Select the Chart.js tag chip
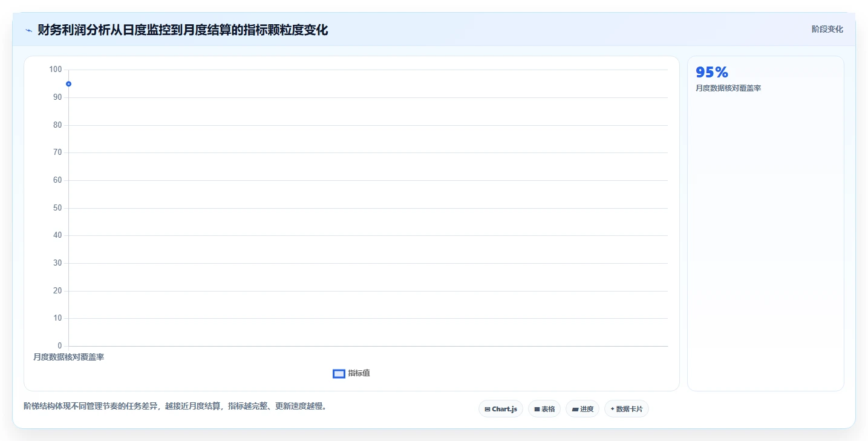Viewport: 868px width, 441px height. [501, 409]
